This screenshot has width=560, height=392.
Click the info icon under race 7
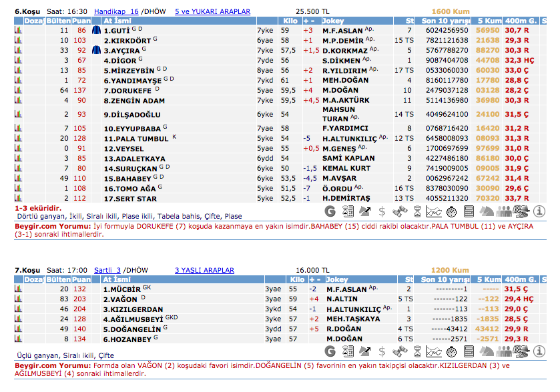(538, 351)
